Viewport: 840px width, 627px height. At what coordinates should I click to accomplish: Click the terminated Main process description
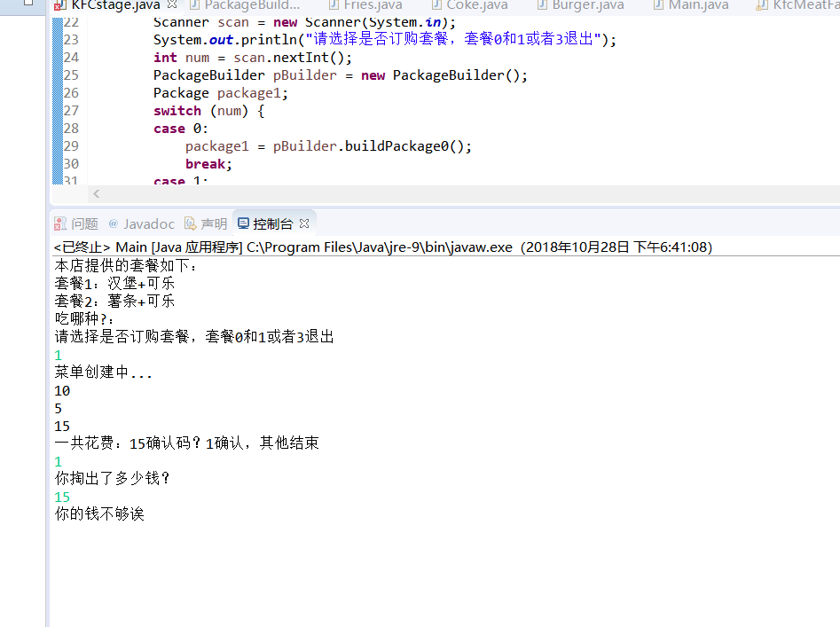click(x=382, y=247)
